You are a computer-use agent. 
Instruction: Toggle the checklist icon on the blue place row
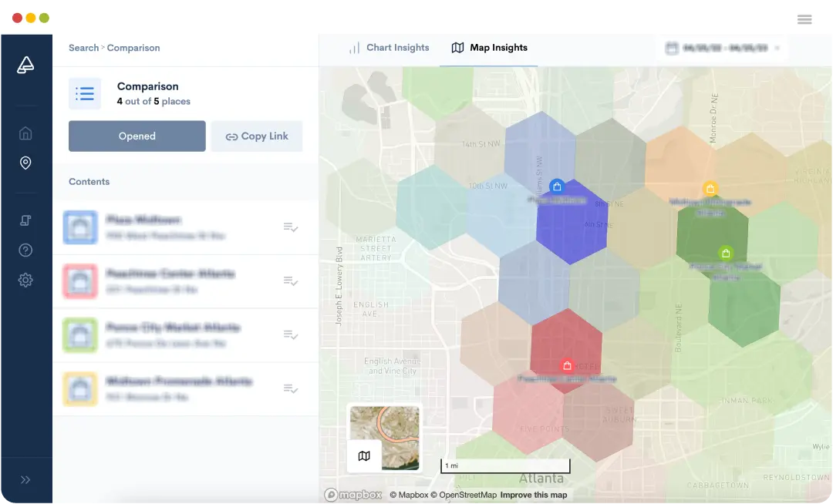pos(291,227)
